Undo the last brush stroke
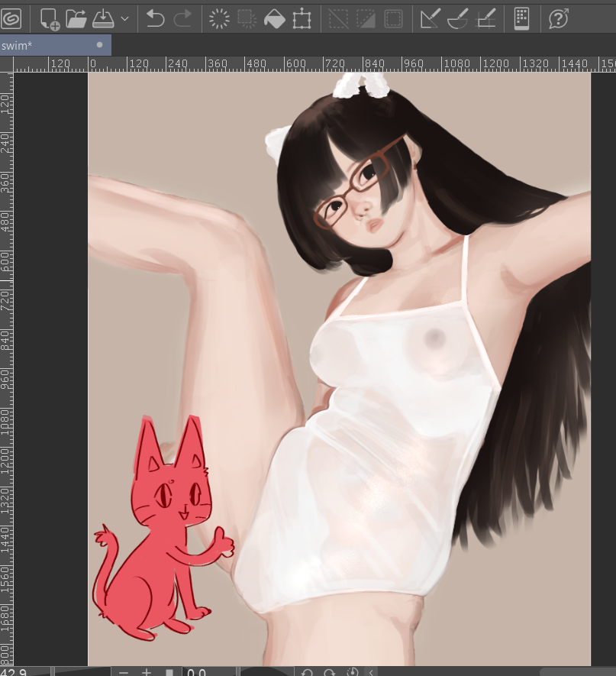This screenshot has width=616, height=676. 156,18
